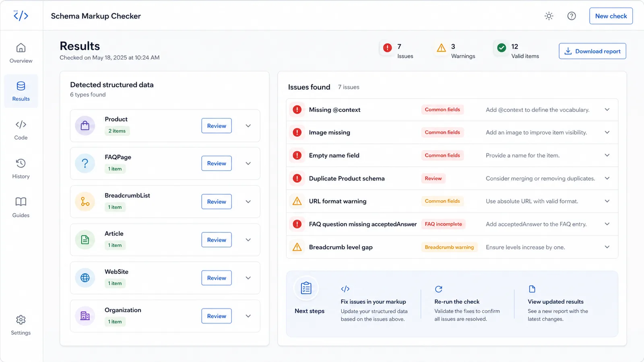The image size is (644, 362).
Task: Click error icon beside Duplicate Product schema
Action: pyautogui.click(x=297, y=178)
